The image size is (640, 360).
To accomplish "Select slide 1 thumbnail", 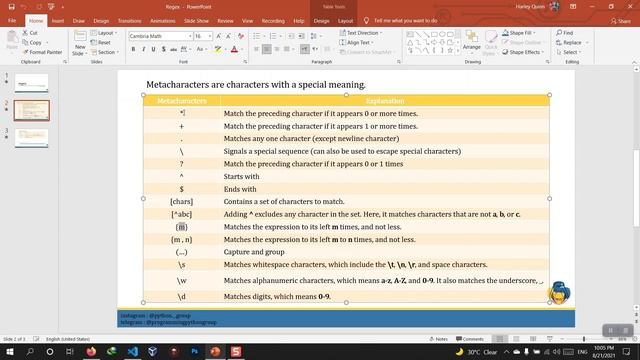I will click(x=31, y=83).
